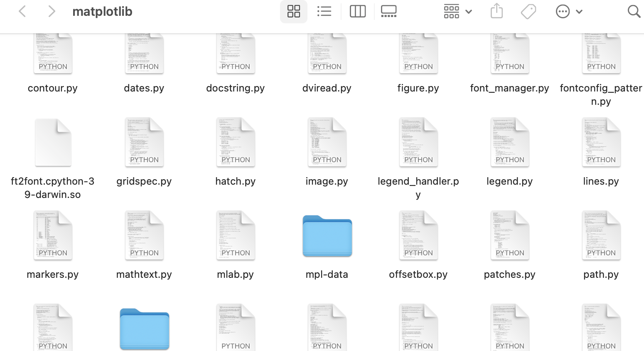Click the path.py filename label

point(601,274)
